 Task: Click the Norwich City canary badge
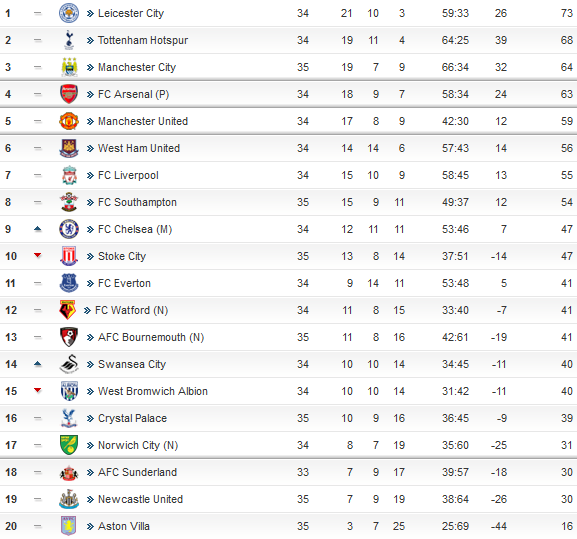(x=69, y=445)
